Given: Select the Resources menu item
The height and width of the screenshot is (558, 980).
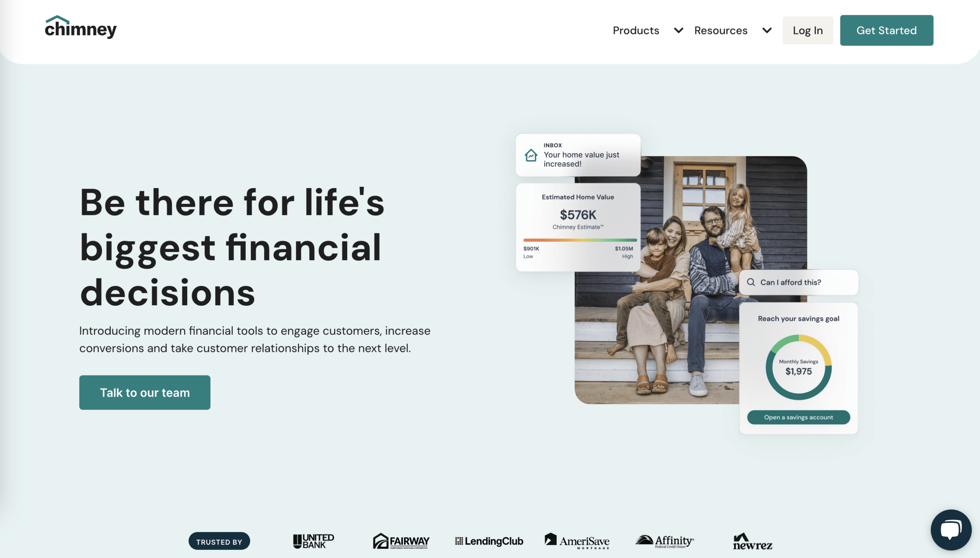Looking at the screenshot, I should pos(721,29).
